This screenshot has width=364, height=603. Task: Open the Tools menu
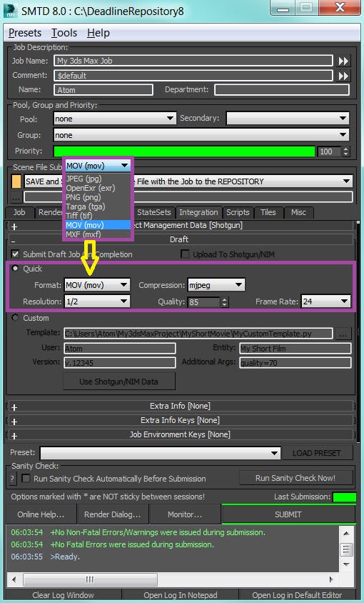(x=64, y=33)
